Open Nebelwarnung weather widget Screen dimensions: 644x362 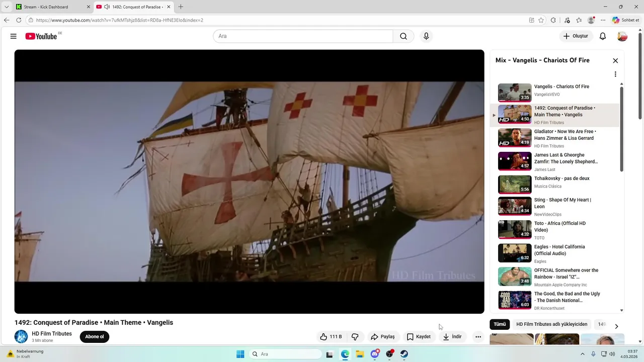(x=25, y=354)
